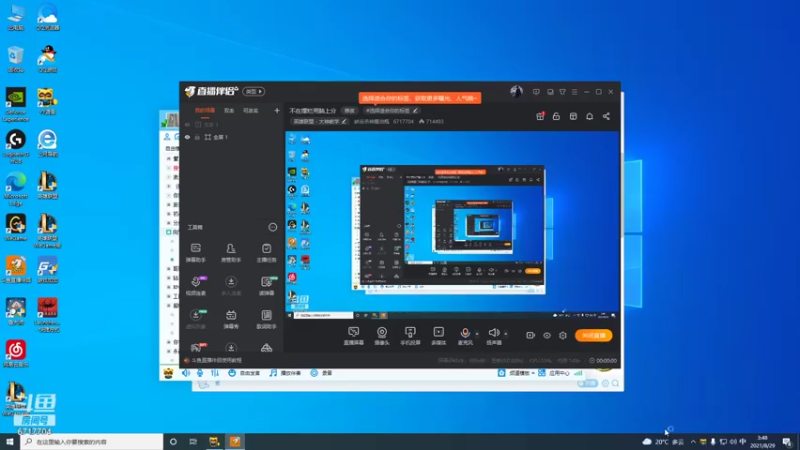Screen dimensions: 800x450
Task: Click the orange tag suggestion tooltip
Action: coord(420,97)
